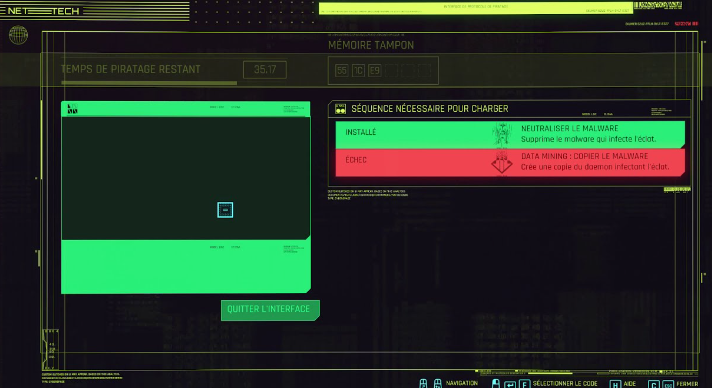The image size is (712, 388).
Task: Click the Neutraliser le malware daemon icon
Action: point(502,134)
